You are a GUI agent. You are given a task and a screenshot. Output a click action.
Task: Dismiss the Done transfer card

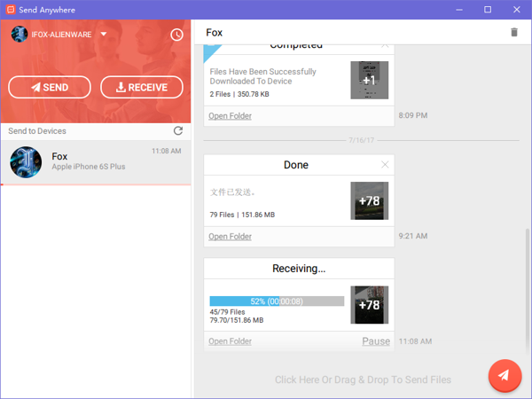pos(385,165)
